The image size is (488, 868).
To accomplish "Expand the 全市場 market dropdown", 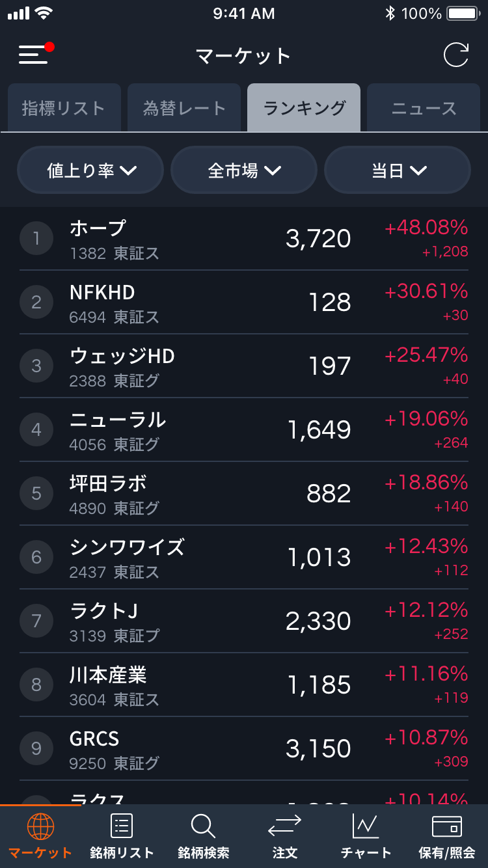I will 244,170.
